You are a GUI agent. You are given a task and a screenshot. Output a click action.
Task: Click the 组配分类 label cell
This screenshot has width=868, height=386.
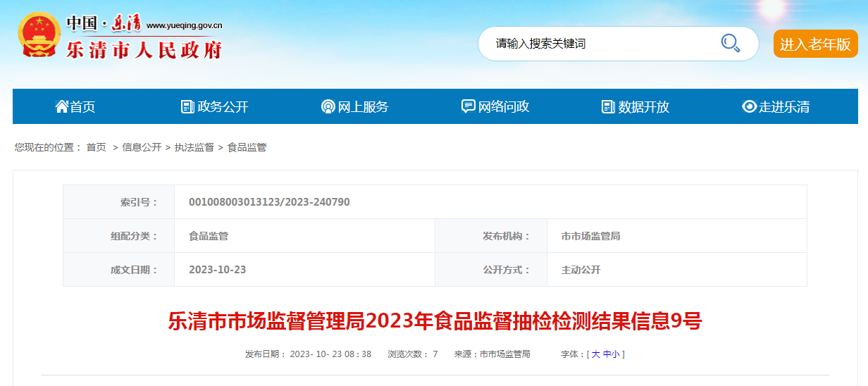pos(119,236)
